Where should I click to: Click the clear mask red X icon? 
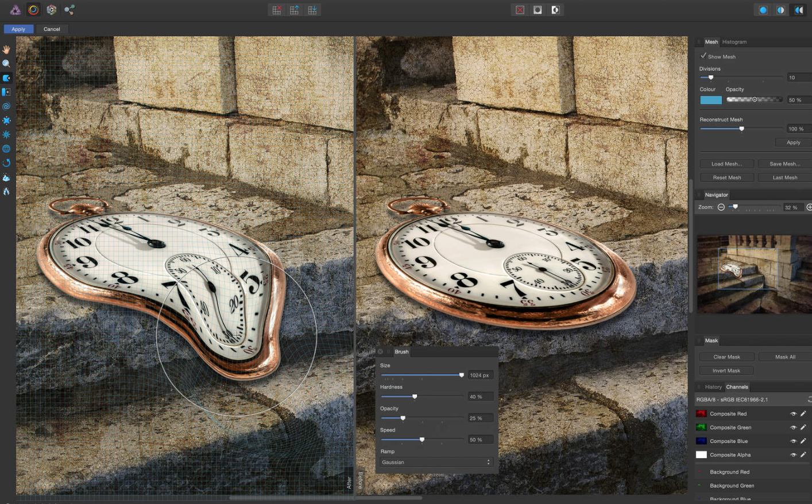pos(520,10)
